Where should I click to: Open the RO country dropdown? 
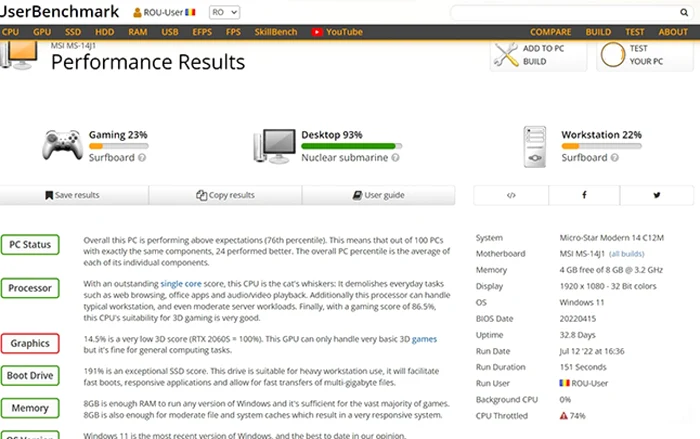click(225, 13)
